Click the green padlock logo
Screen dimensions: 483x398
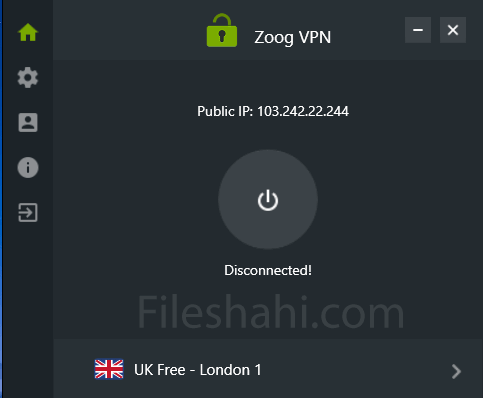coord(222,31)
